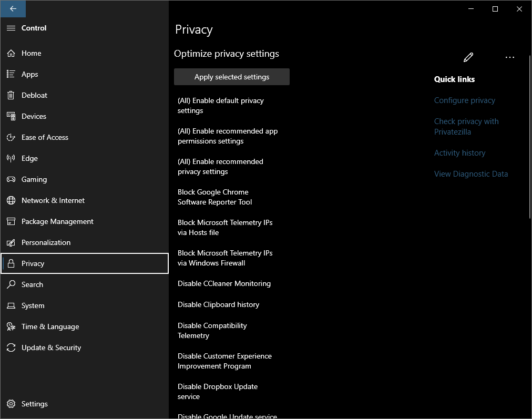The width and height of the screenshot is (532, 419).
Task: Click Apply selected settings button
Action: [x=232, y=77]
